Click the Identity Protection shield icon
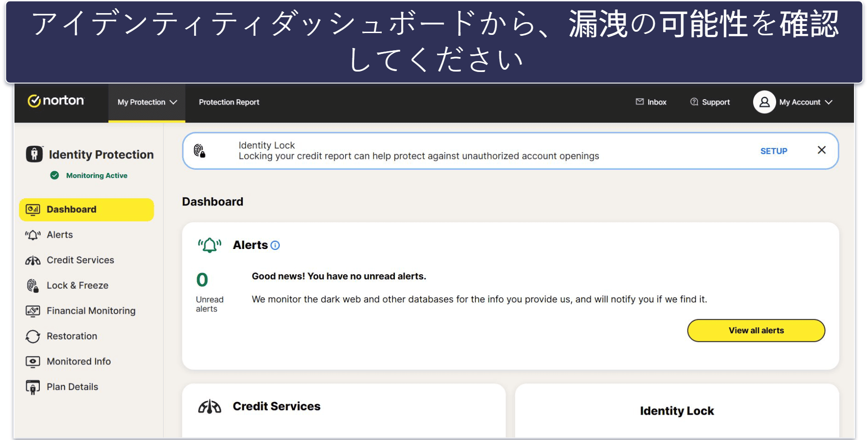Viewport: 868px width, 440px height. click(x=34, y=154)
